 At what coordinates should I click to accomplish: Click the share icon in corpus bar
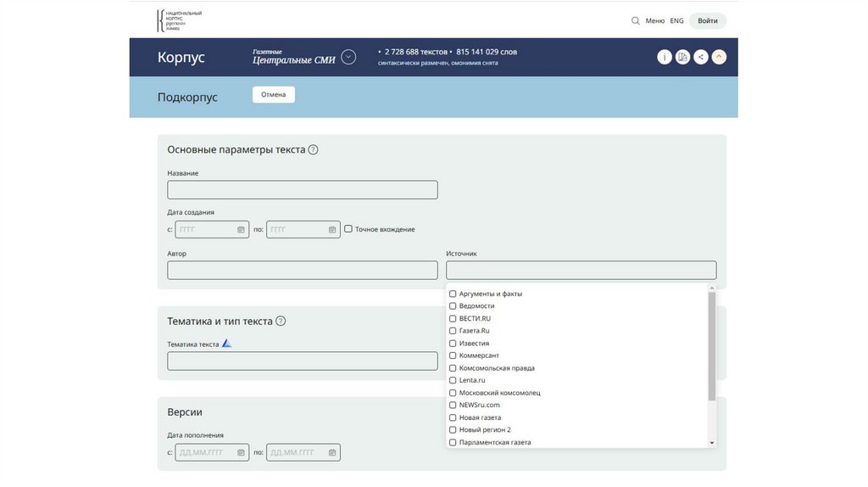coord(701,57)
